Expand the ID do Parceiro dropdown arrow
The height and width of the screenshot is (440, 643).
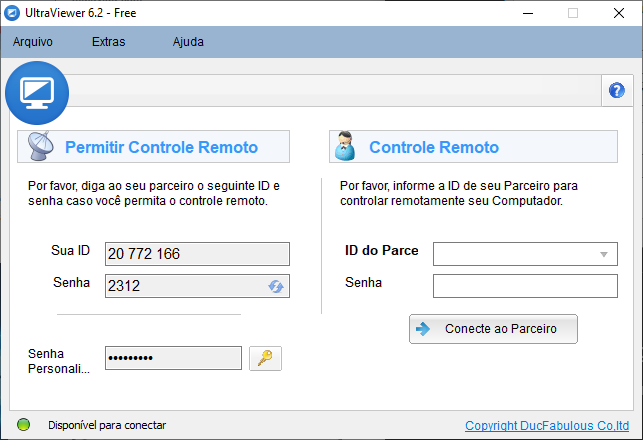pos(603,254)
